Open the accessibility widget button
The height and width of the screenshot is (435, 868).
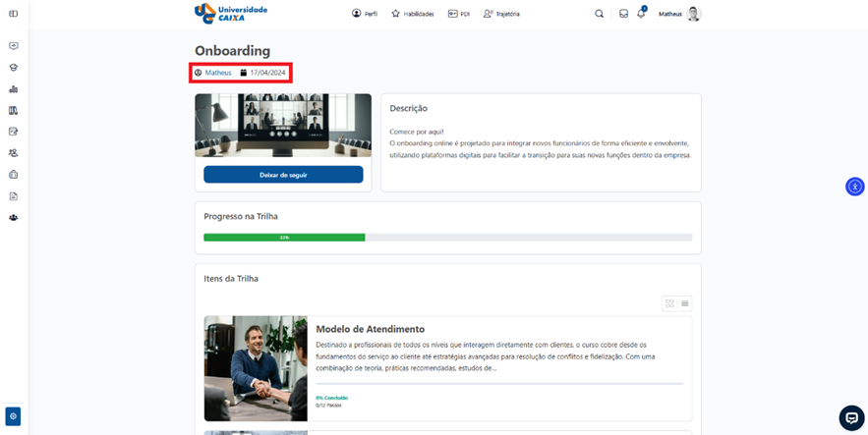tap(854, 187)
